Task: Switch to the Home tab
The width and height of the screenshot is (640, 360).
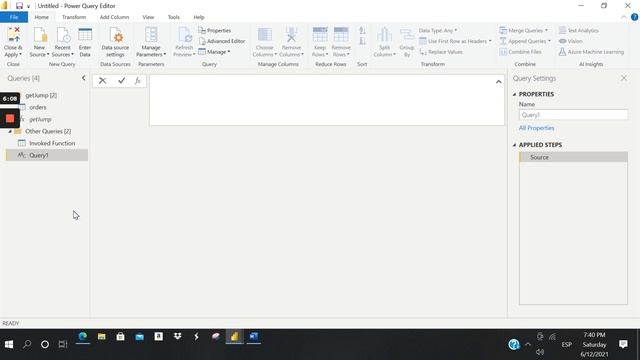Action: [42, 17]
